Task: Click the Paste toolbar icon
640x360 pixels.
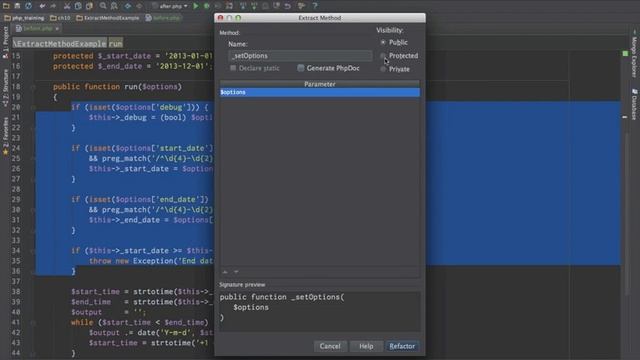Action: 89,6
